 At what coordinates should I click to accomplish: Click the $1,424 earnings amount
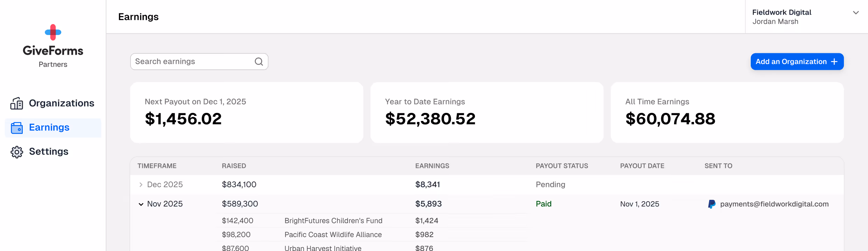(x=427, y=221)
